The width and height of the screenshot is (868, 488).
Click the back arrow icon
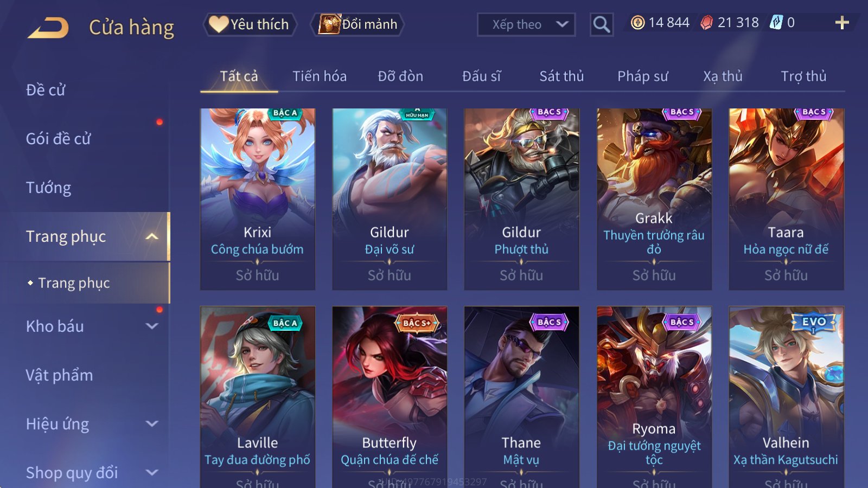pyautogui.click(x=48, y=28)
